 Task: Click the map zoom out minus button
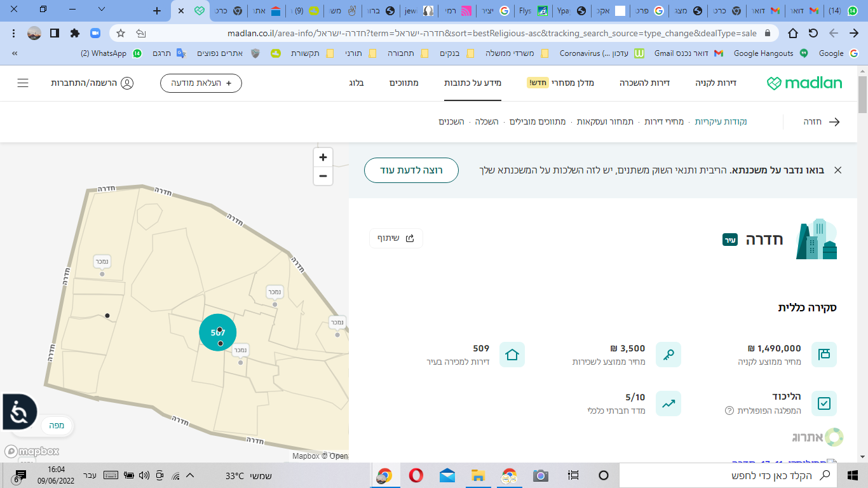[323, 176]
